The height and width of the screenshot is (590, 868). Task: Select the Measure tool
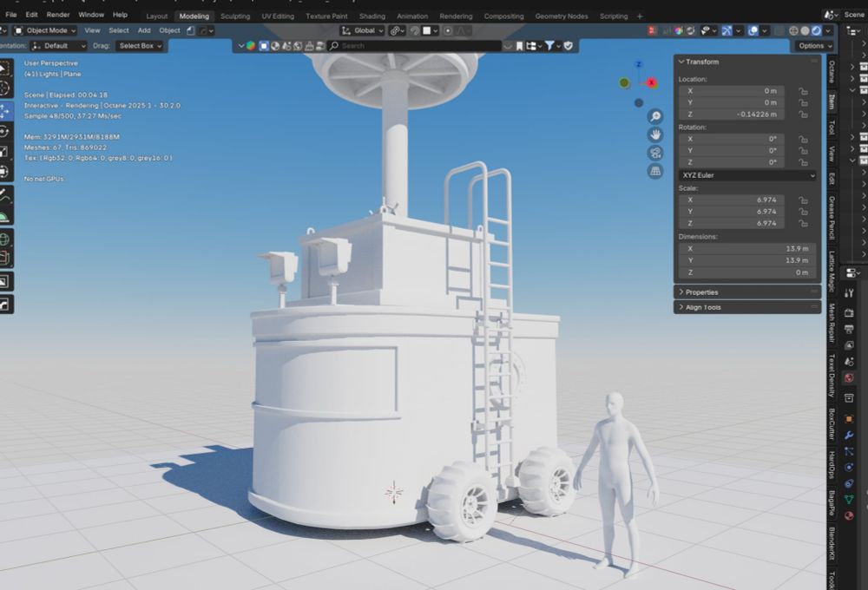pyautogui.click(x=4, y=216)
